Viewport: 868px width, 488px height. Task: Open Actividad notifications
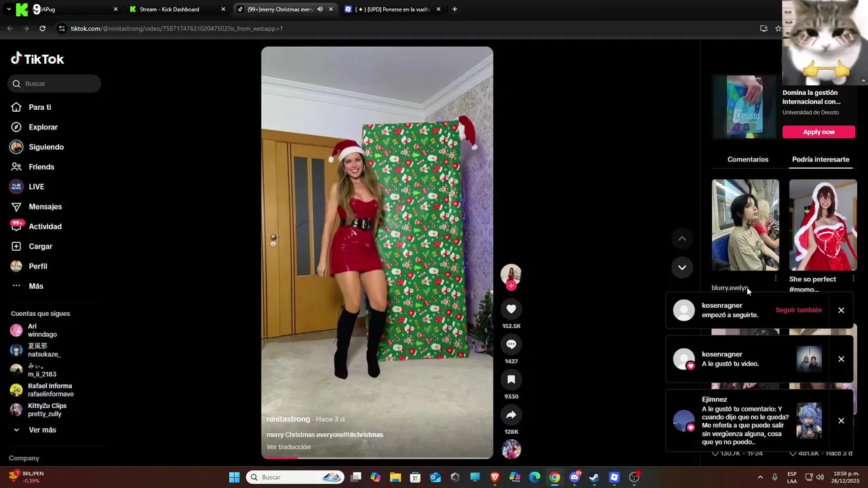[37, 226]
